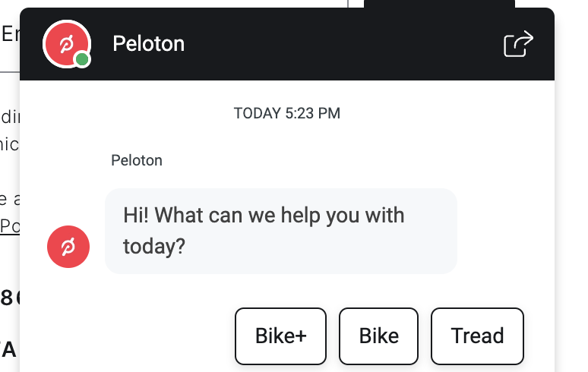588x372 pixels.
Task: Click the TODAY 5:23 PM timestamp
Action: tap(287, 113)
